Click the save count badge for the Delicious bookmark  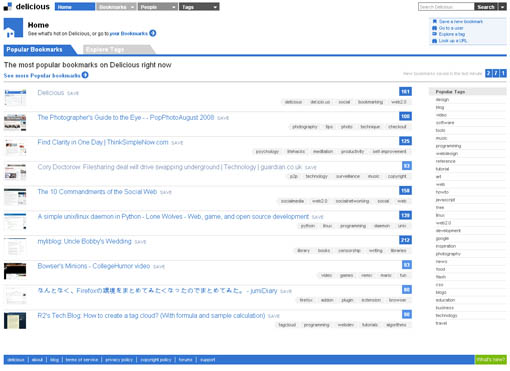point(405,91)
